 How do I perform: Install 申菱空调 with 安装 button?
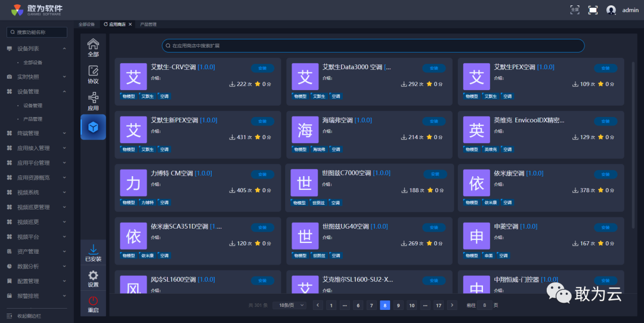[x=605, y=227]
